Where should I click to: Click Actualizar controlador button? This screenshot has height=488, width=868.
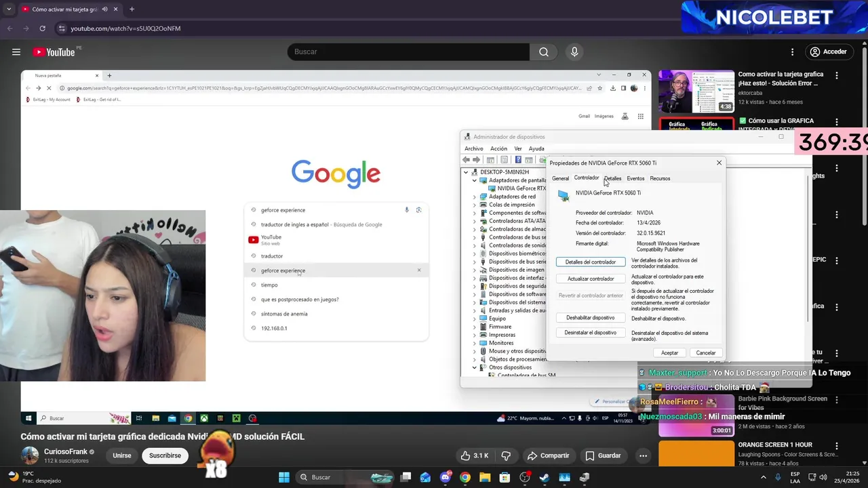click(591, 279)
